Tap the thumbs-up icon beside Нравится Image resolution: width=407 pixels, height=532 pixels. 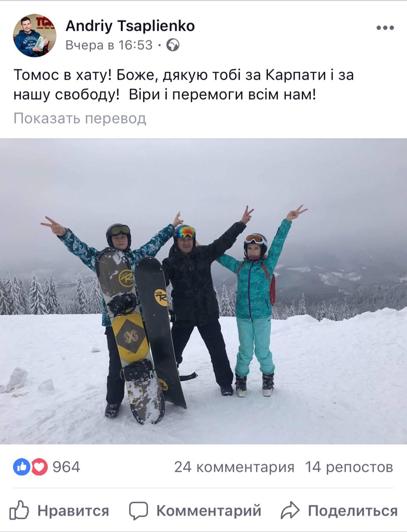point(19,510)
